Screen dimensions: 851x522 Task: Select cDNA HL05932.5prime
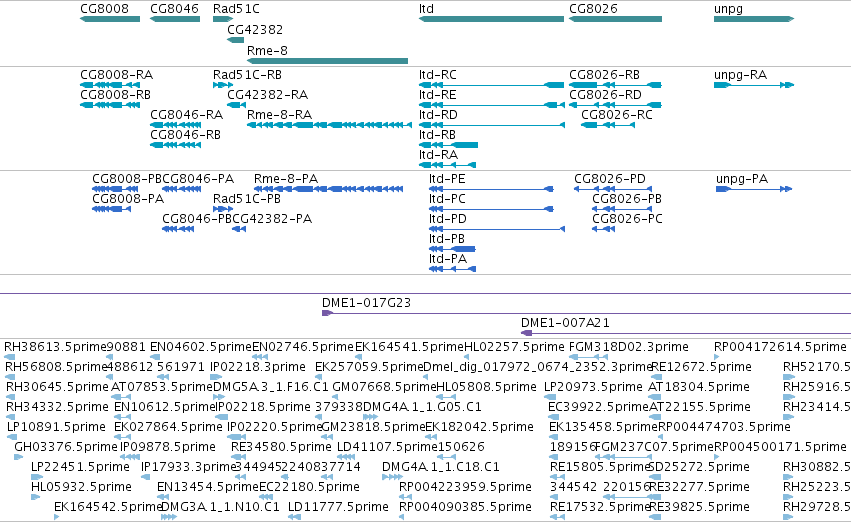(36, 497)
